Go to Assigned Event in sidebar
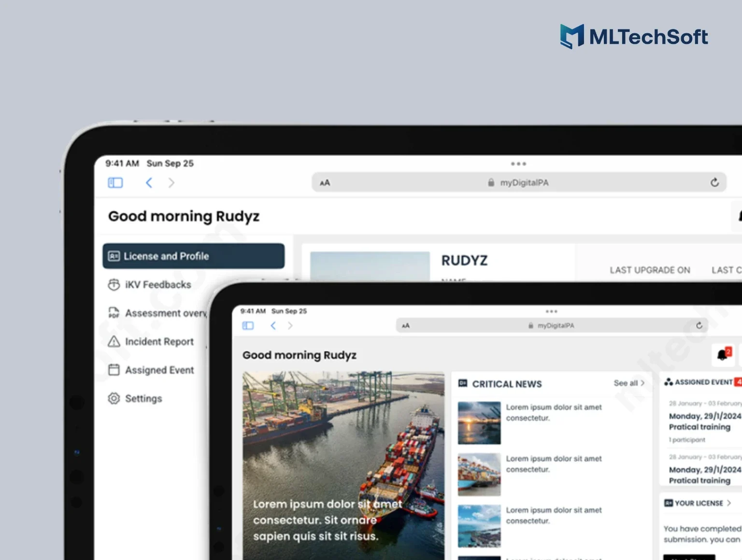The width and height of the screenshot is (742, 560). coord(159,370)
